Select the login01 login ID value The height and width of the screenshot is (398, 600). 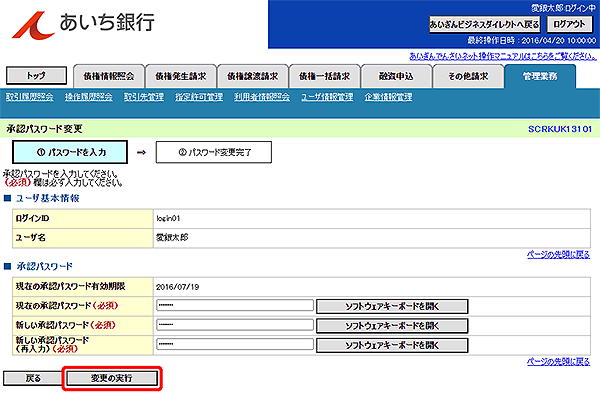click(168, 219)
